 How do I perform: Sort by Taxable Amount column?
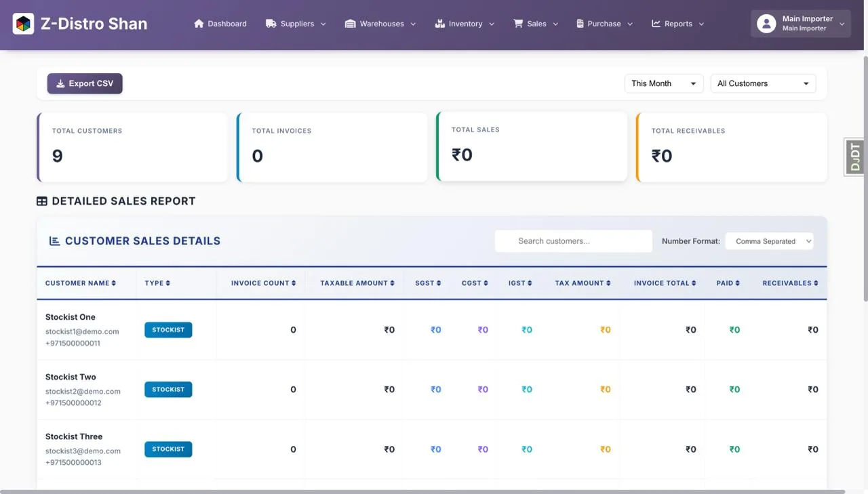click(x=357, y=283)
